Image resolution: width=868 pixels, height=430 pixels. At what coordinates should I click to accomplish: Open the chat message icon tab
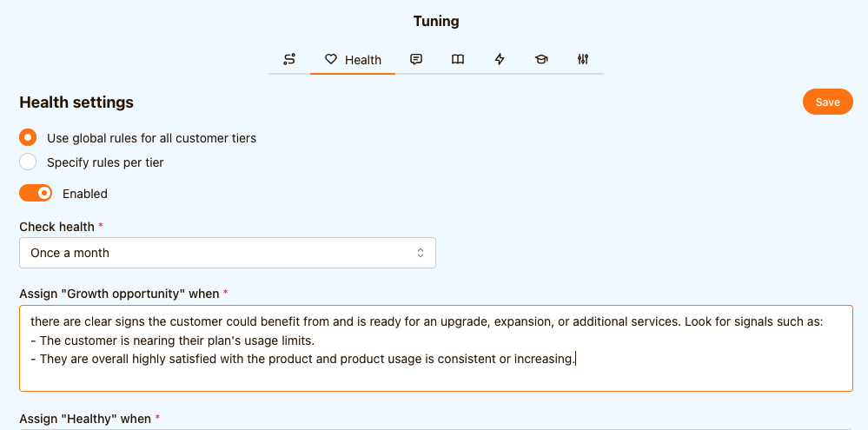416,59
